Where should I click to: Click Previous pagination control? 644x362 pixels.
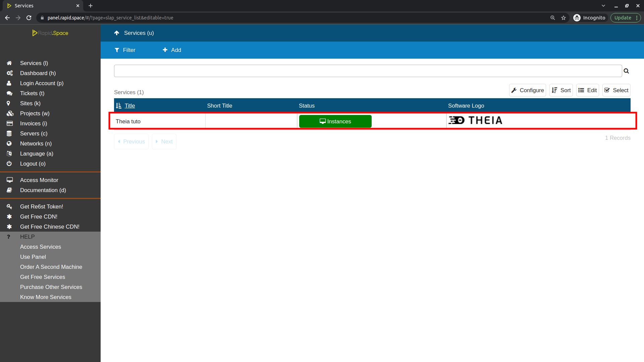[x=132, y=141]
